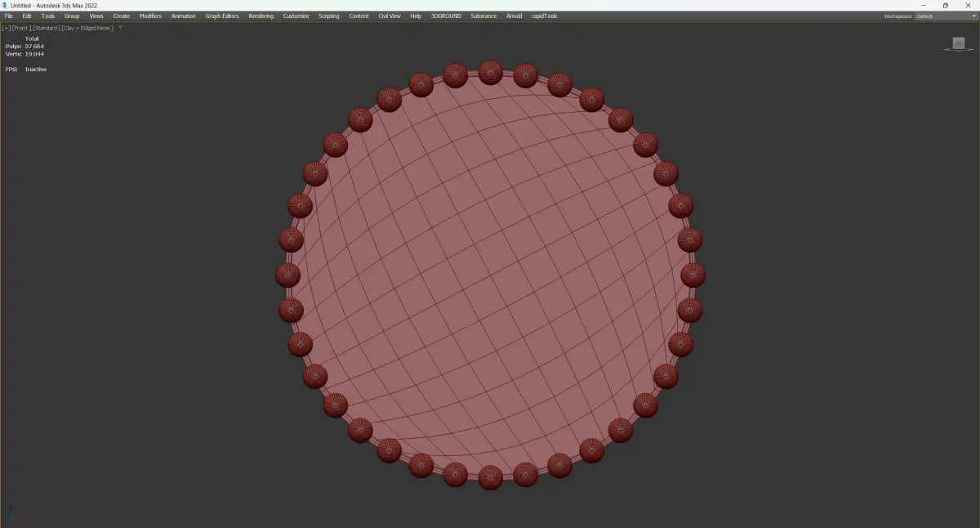Click the viewport filter funnel icon
This screenshot has width=980, height=528.
pos(121,28)
